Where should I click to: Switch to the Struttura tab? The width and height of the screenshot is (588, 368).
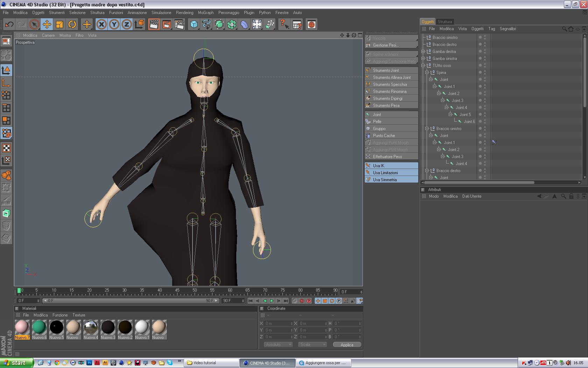444,22
